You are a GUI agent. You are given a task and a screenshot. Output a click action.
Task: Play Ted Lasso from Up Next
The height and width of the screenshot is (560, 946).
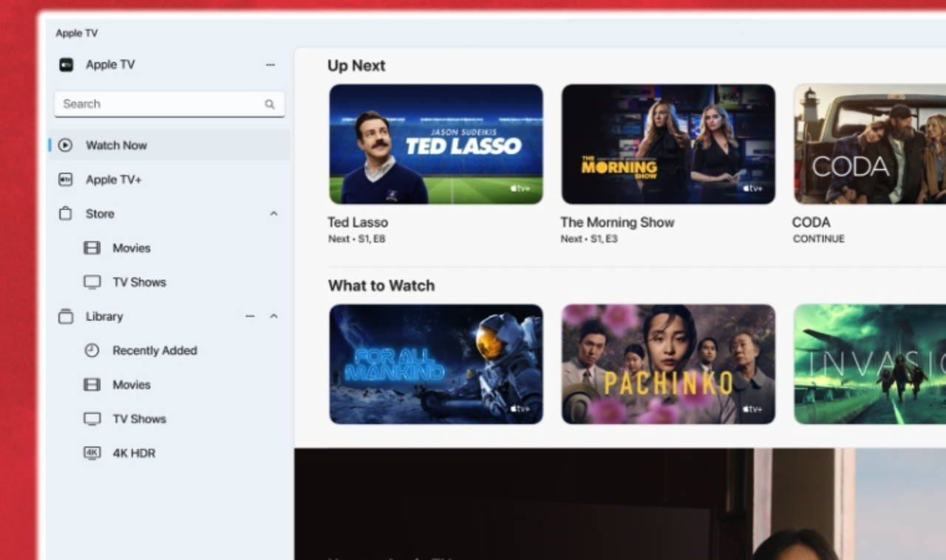(436, 144)
